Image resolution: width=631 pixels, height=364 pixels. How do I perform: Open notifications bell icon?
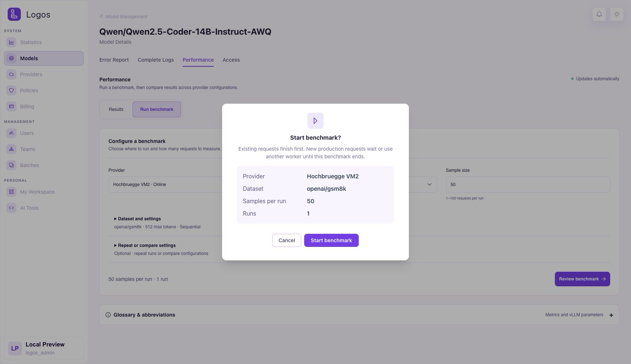599,14
